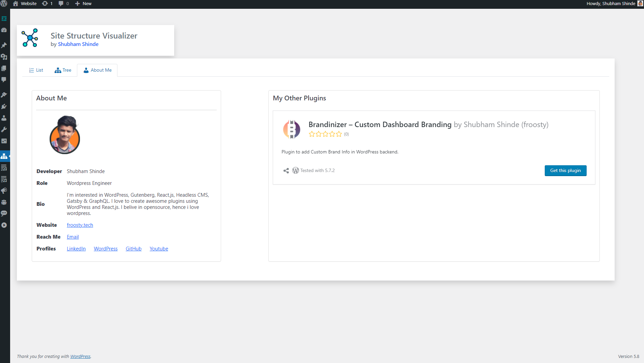This screenshot has height=363, width=644.
Task: Open the pending updates indicator
Action: pos(47,4)
